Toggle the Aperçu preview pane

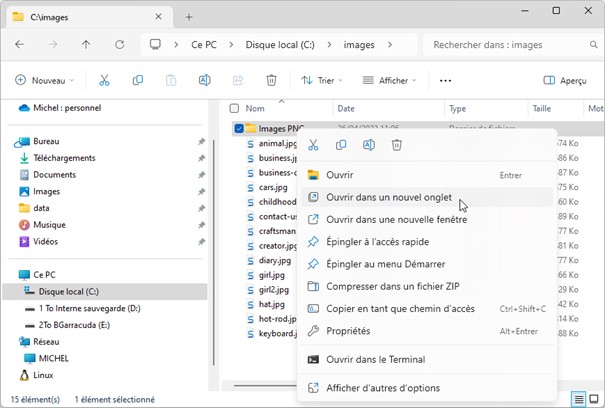(x=565, y=80)
